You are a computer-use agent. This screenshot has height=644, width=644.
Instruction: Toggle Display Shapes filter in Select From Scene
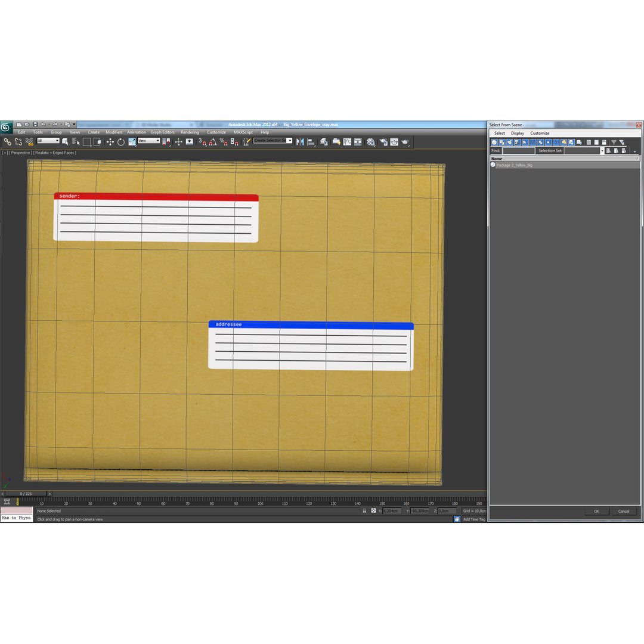502,142
